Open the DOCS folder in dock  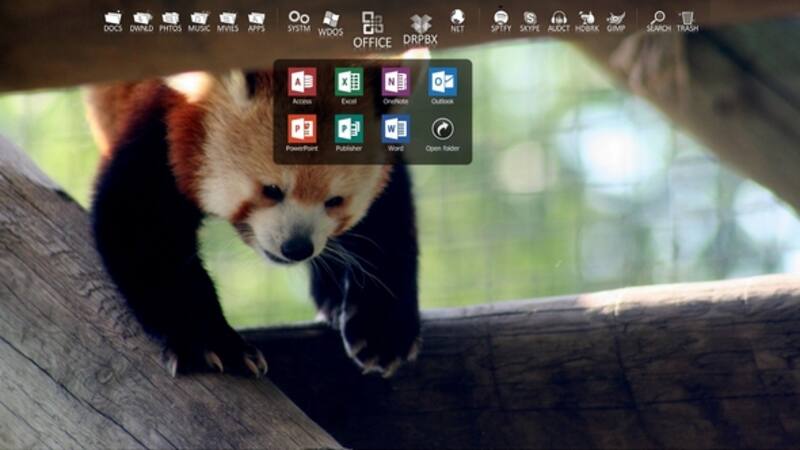113,19
